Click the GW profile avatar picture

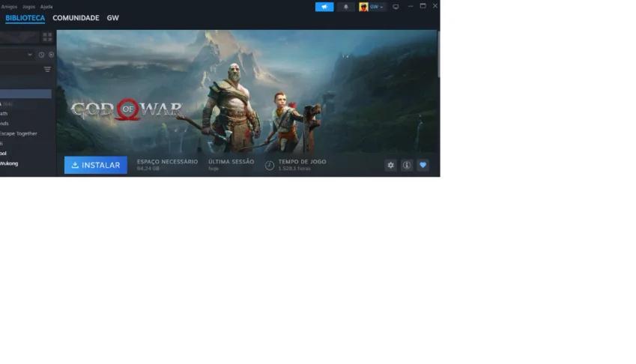coord(363,7)
